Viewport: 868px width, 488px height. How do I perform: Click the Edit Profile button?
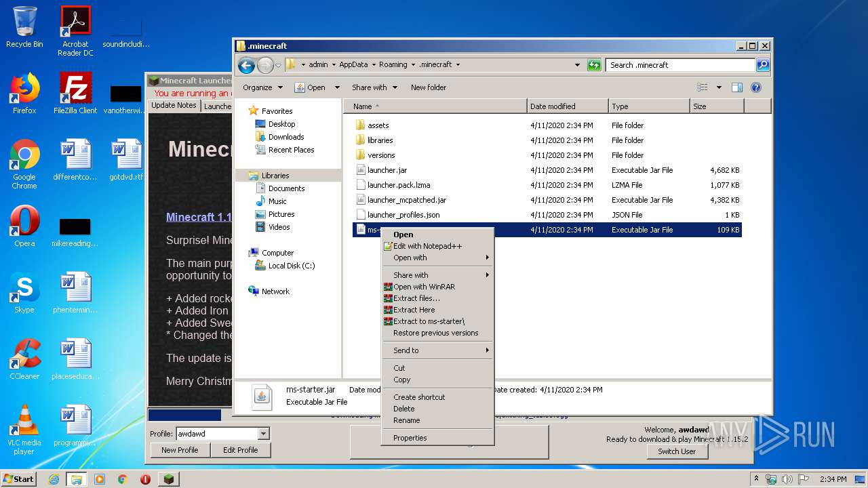pyautogui.click(x=240, y=450)
